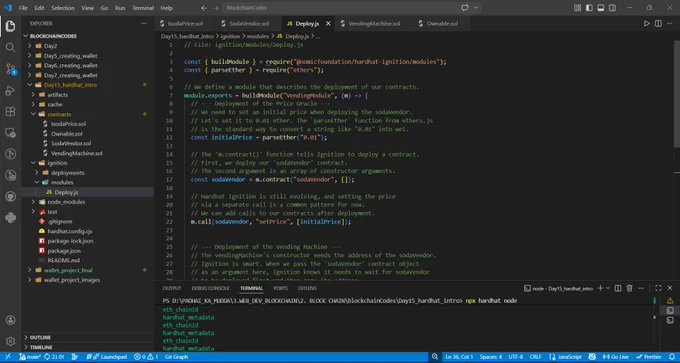Expand the artifacts folder
680x363 pixels.
59,95
